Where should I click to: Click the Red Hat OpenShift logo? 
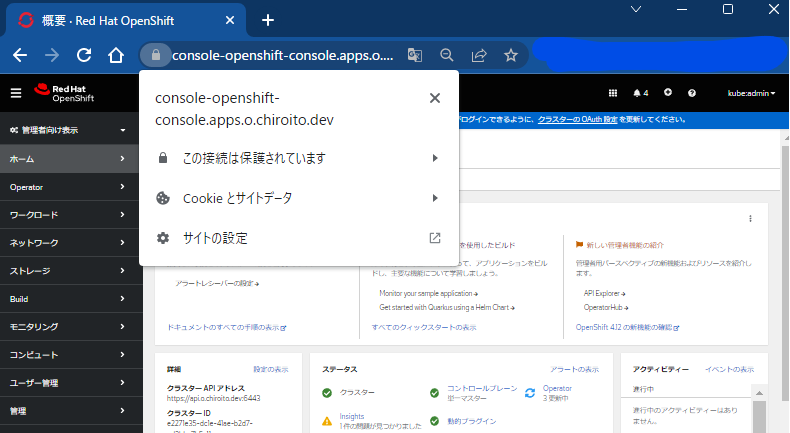point(64,93)
